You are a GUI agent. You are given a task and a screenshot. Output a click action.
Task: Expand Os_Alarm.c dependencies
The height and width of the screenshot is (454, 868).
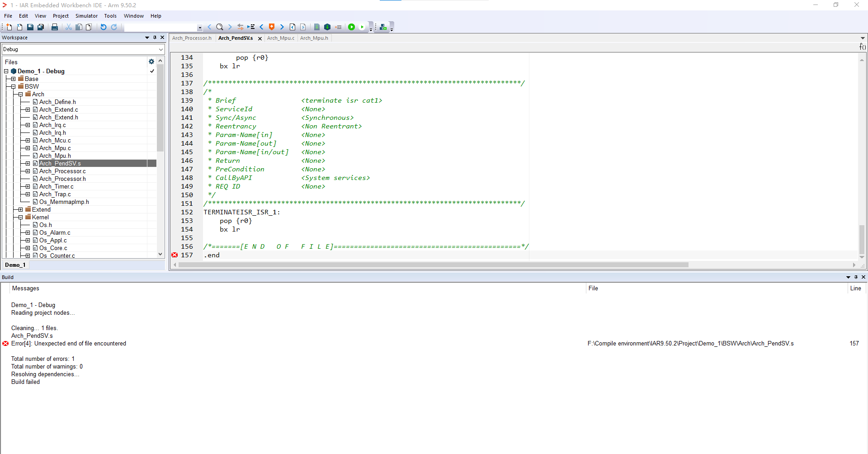coord(28,232)
